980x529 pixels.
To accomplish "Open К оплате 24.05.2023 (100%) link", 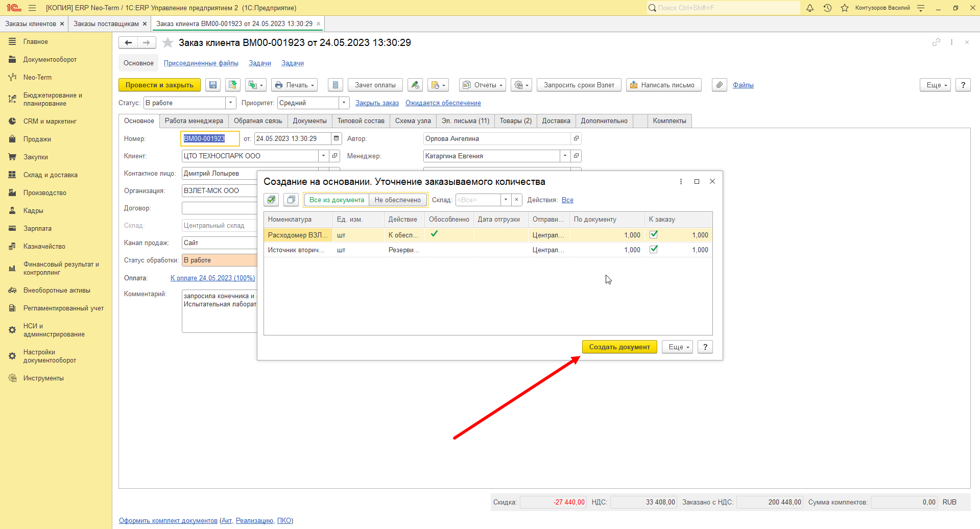I will click(x=212, y=278).
